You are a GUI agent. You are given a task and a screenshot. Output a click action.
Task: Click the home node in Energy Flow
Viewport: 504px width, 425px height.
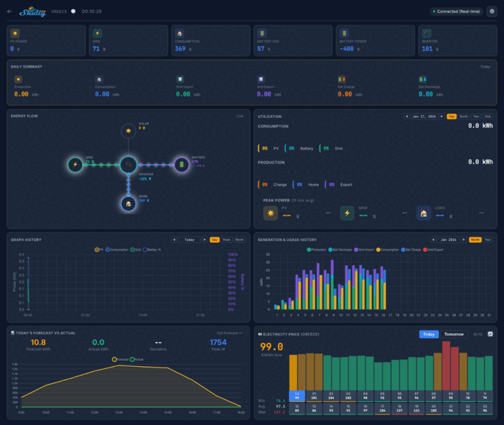point(128,203)
